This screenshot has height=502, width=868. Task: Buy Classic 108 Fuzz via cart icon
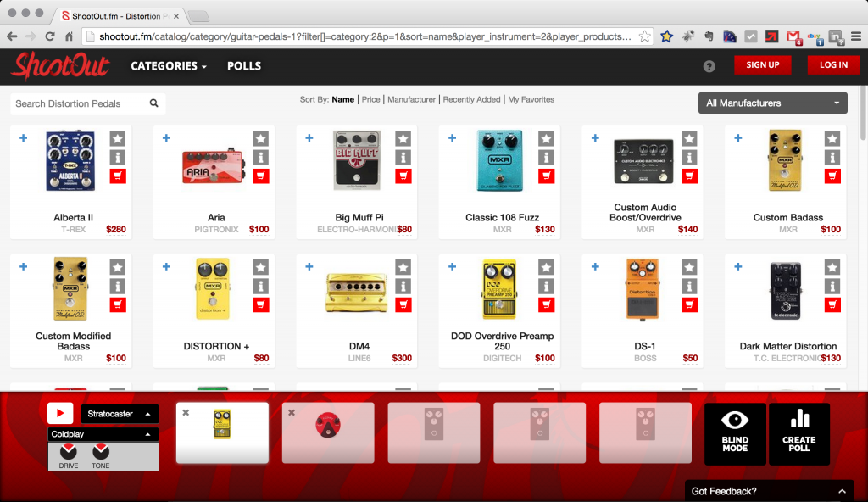547,176
